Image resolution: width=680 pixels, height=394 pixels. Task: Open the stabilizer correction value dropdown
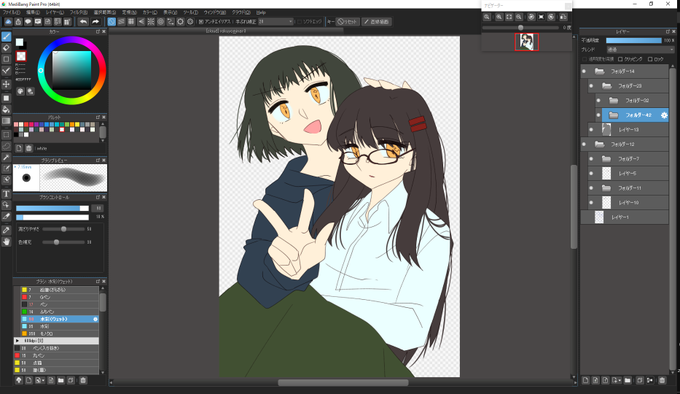[276, 21]
